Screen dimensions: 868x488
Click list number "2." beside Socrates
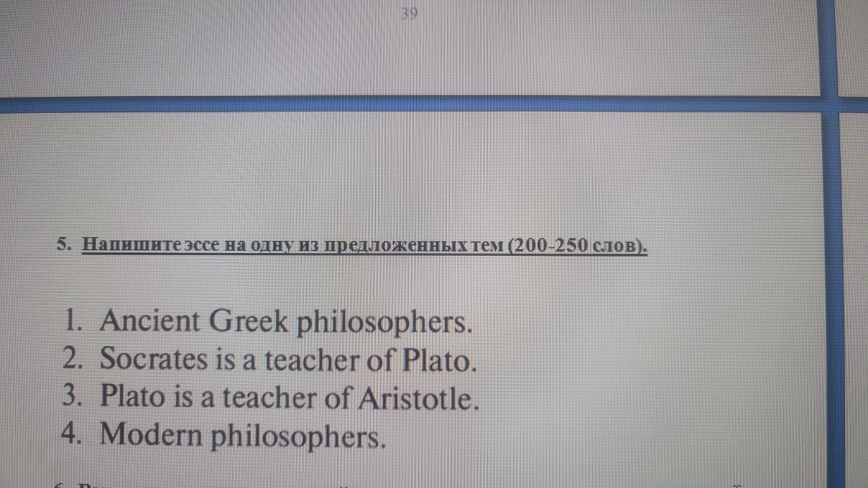(x=73, y=359)
